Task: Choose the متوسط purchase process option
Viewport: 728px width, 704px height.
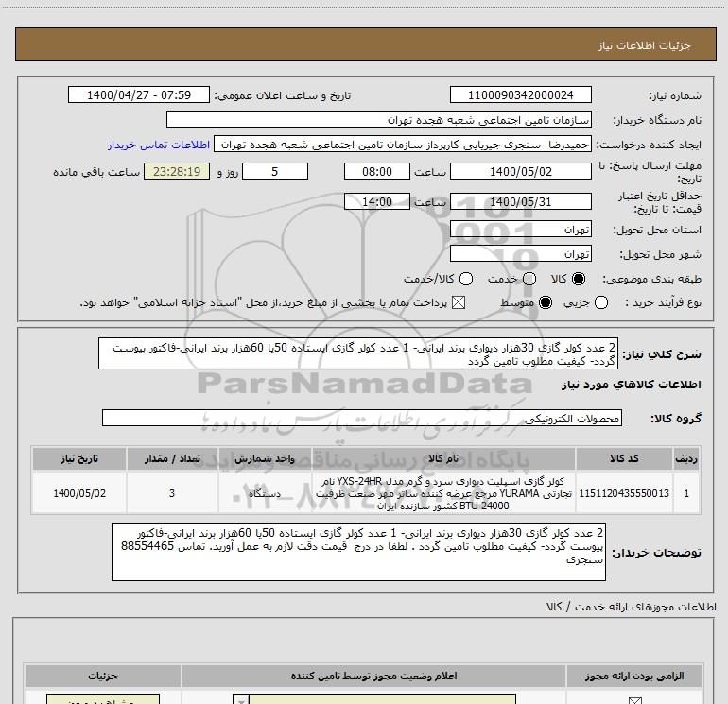Action: pos(546,302)
